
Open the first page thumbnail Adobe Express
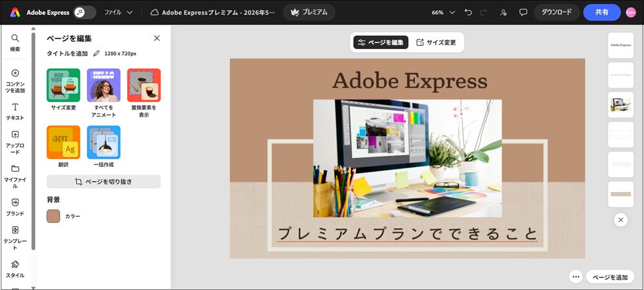point(621,45)
